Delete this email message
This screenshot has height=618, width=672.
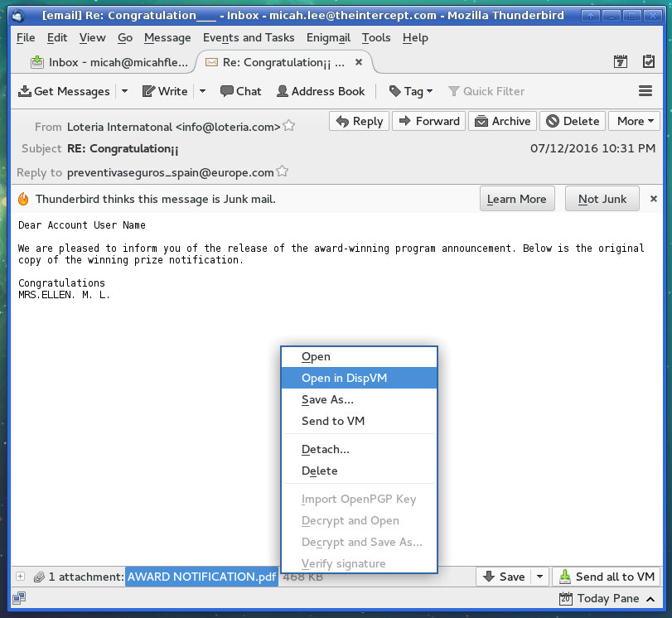tap(573, 121)
